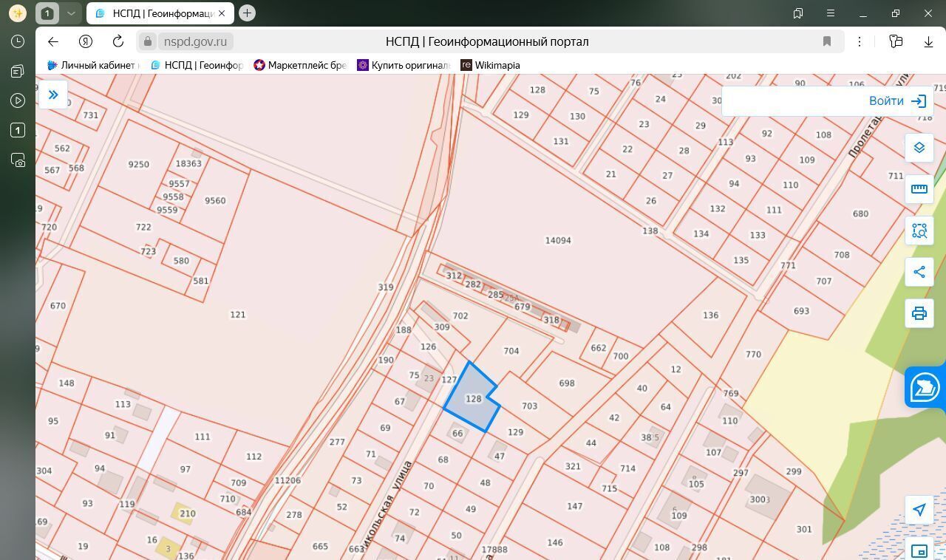Select parcel 14094 on the map

558,240
